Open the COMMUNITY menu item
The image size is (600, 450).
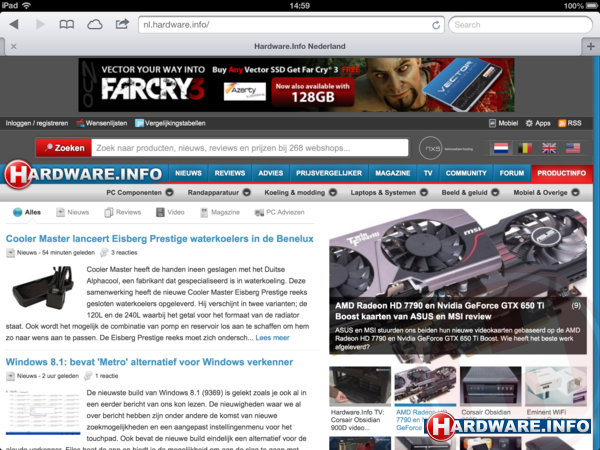coord(466,173)
